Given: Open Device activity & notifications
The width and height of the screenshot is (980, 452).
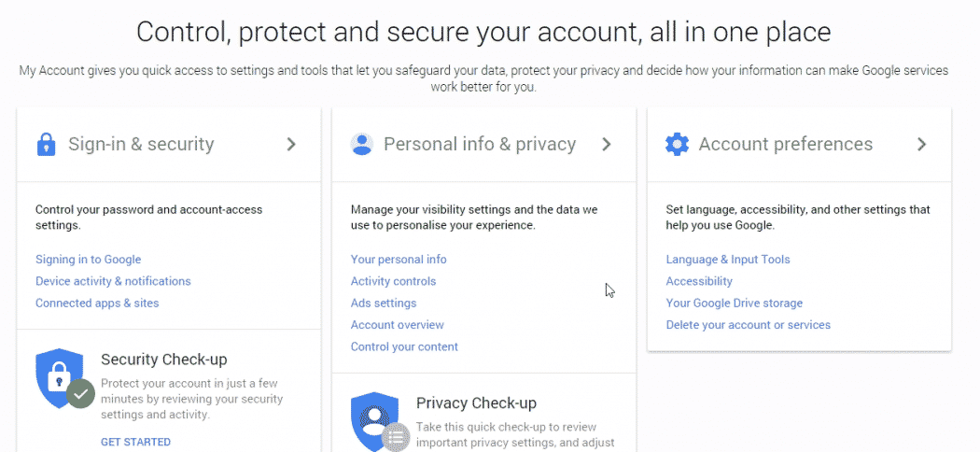Looking at the screenshot, I should (x=113, y=281).
